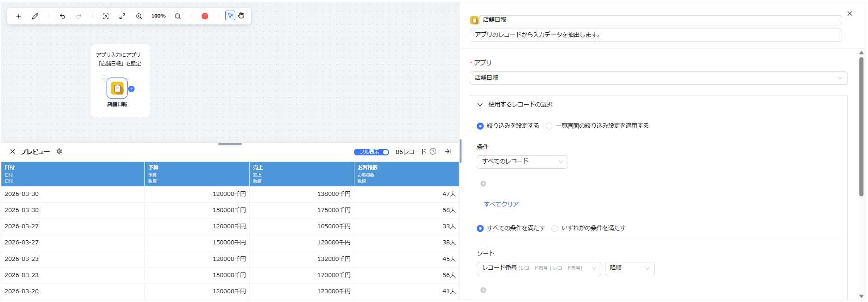This screenshot has height=302, width=868.
Task: Select the すべての条件を満たす radio button
Action: 480,228
